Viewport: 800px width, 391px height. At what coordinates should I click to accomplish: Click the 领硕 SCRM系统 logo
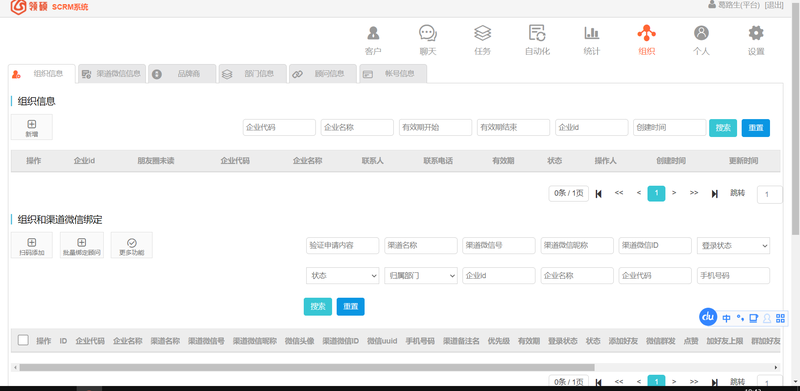tap(49, 7)
